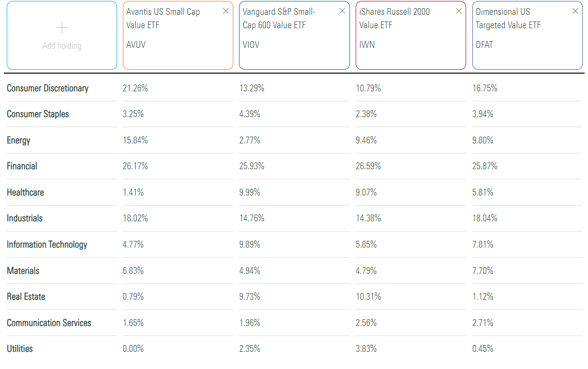The width and height of the screenshot is (588, 369).
Task: Click the Utilities row label
Action: coord(19,348)
